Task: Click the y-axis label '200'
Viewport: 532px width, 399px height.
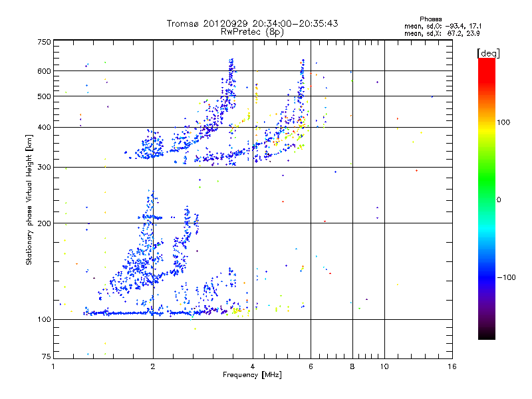Action: pyautogui.click(x=44, y=223)
